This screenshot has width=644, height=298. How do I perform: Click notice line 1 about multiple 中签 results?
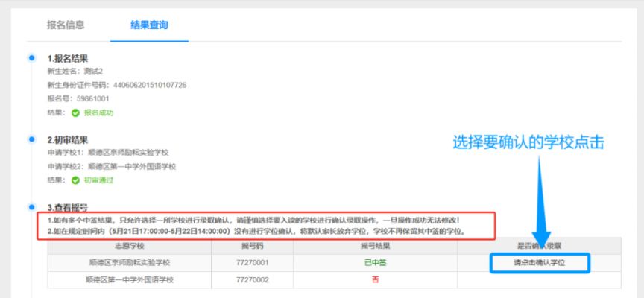(x=253, y=220)
